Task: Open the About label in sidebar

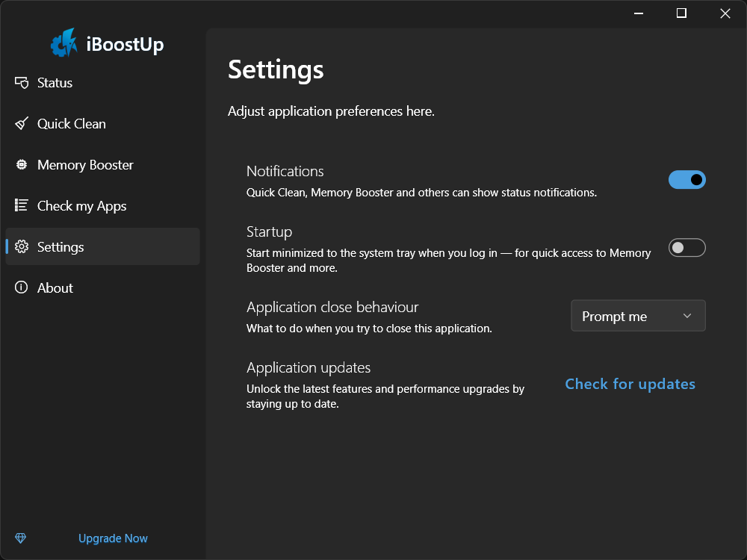Action: (55, 288)
